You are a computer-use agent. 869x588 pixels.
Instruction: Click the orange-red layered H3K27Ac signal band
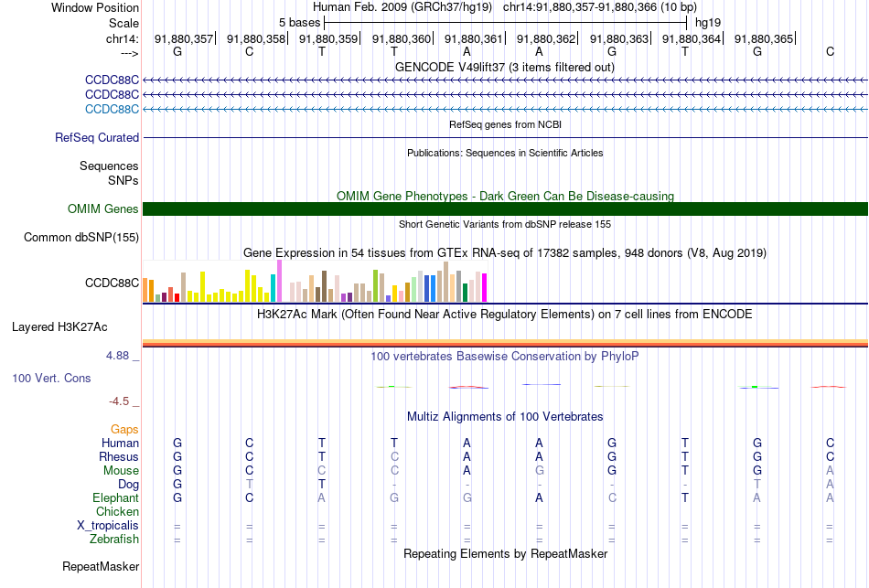505,343
